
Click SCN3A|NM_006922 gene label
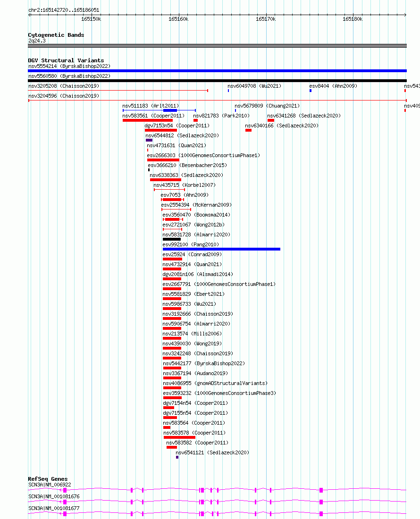point(50,485)
